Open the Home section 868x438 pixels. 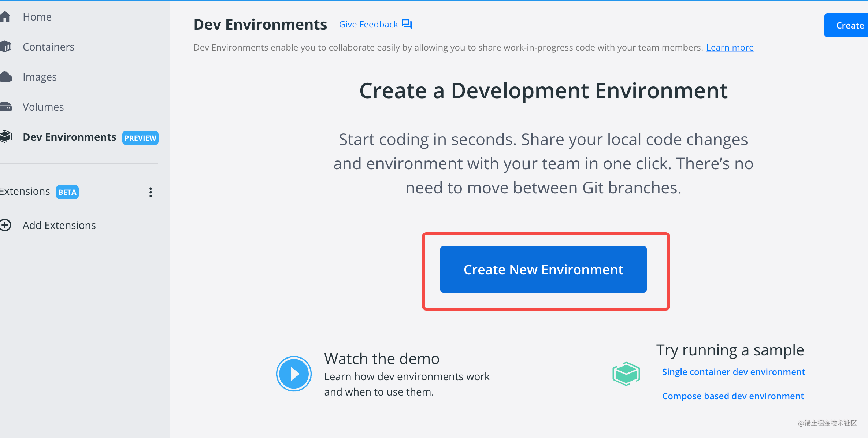click(37, 17)
